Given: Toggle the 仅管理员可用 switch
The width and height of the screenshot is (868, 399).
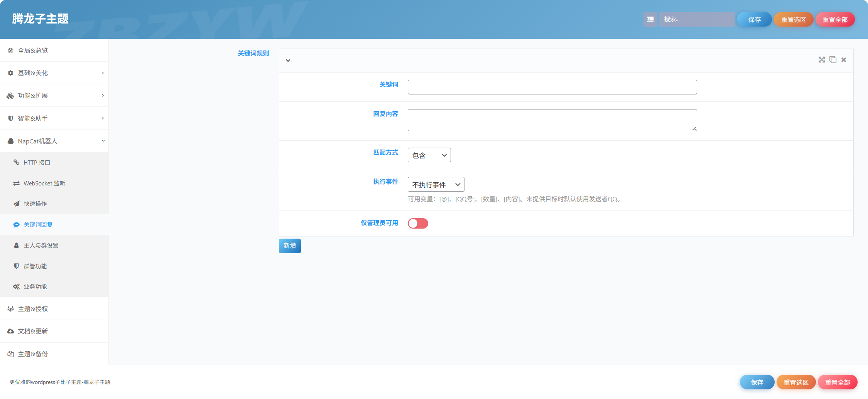Looking at the screenshot, I should point(418,223).
